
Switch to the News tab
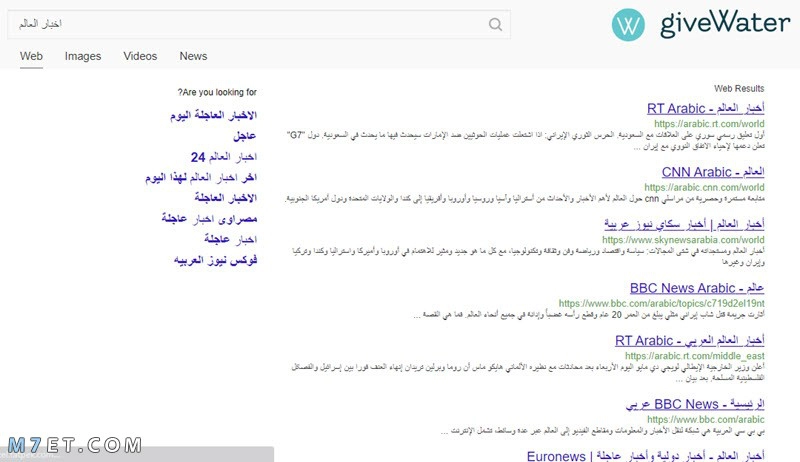[193, 56]
